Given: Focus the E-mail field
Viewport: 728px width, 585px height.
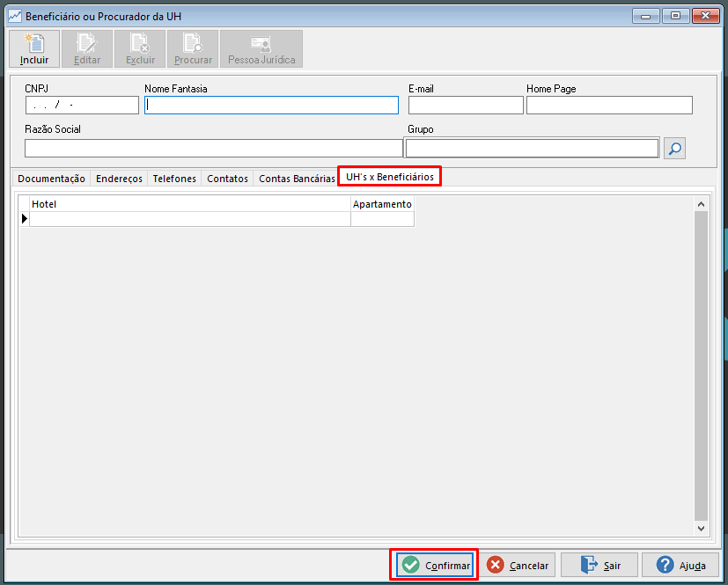Looking at the screenshot, I should click(x=466, y=106).
